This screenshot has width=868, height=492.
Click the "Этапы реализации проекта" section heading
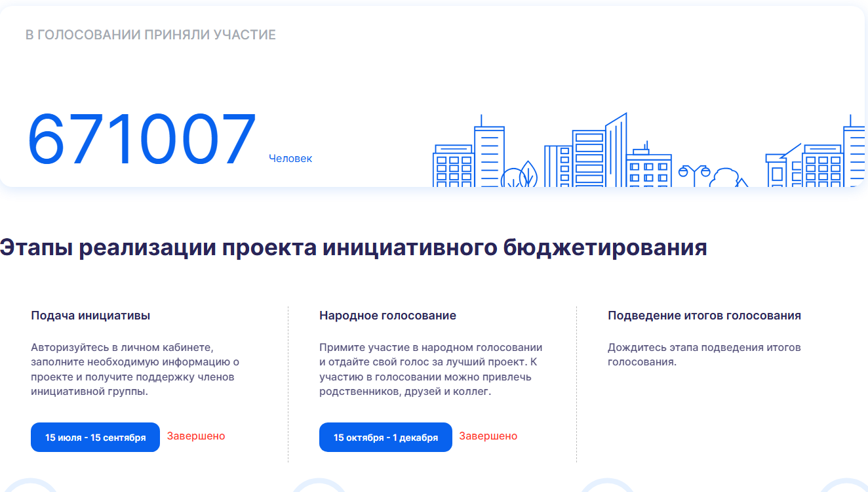click(353, 248)
